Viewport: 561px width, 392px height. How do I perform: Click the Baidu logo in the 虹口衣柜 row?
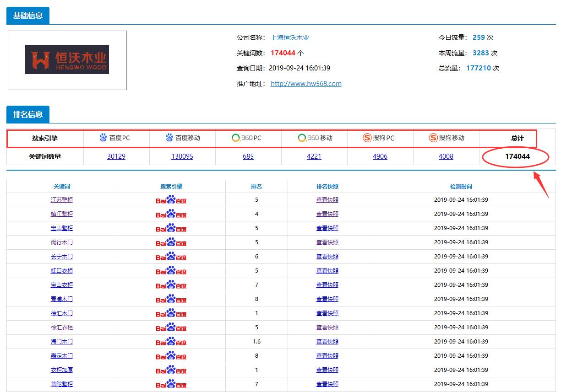tap(171, 271)
